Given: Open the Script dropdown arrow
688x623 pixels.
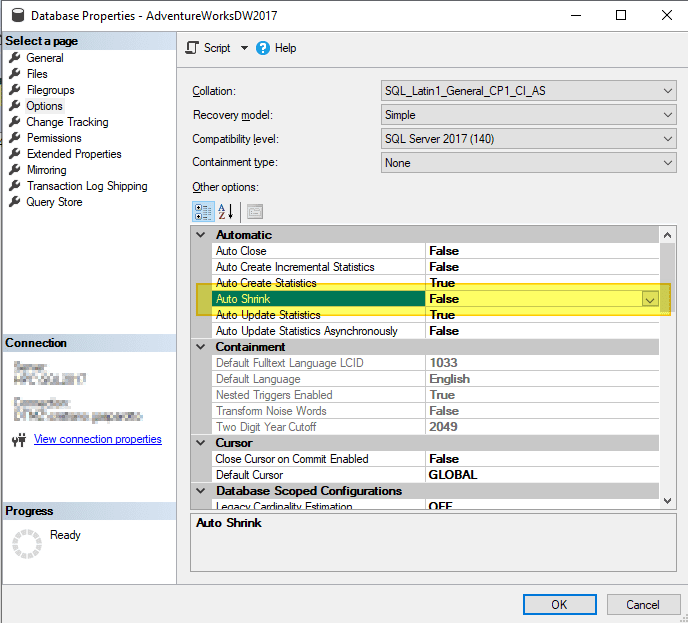Looking at the screenshot, I should [244, 48].
